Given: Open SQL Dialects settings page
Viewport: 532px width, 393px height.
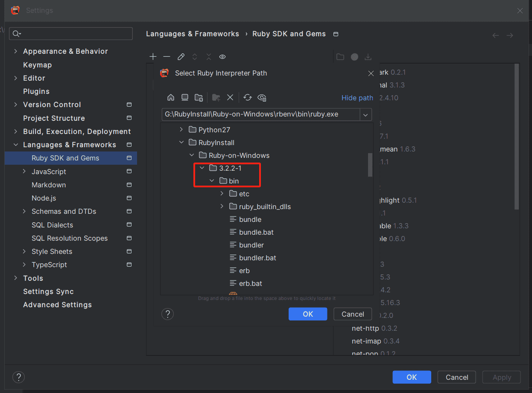Looking at the screenshot, I should coord(52,225).
